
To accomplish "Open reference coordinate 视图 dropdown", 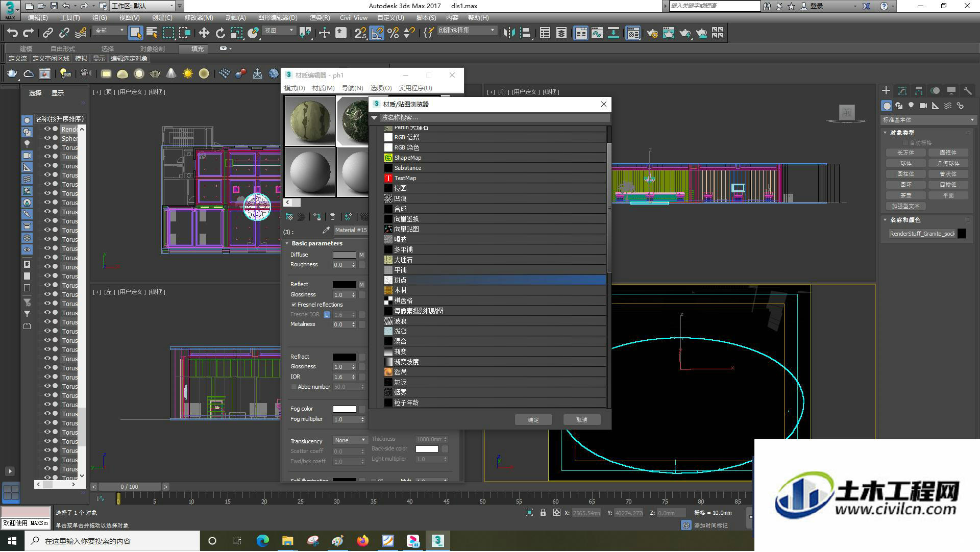I will 279,31.
